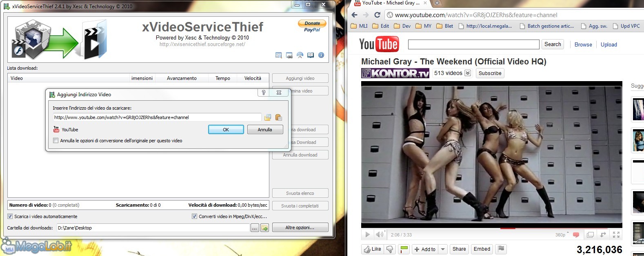Open the 360p quality selector
This screenshot has height=256, width=644.
[x=561, y=235]
